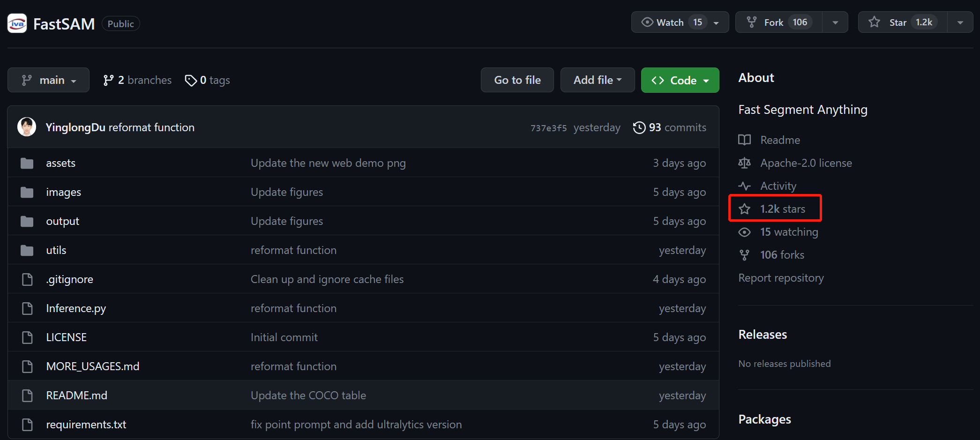Click the LICENSE file icon
The image size is (980, 440).
tap(27, 337)
